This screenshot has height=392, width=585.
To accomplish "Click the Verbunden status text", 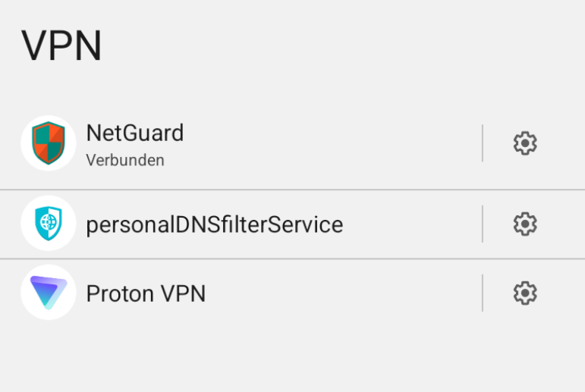I will [x=125, y=161].
